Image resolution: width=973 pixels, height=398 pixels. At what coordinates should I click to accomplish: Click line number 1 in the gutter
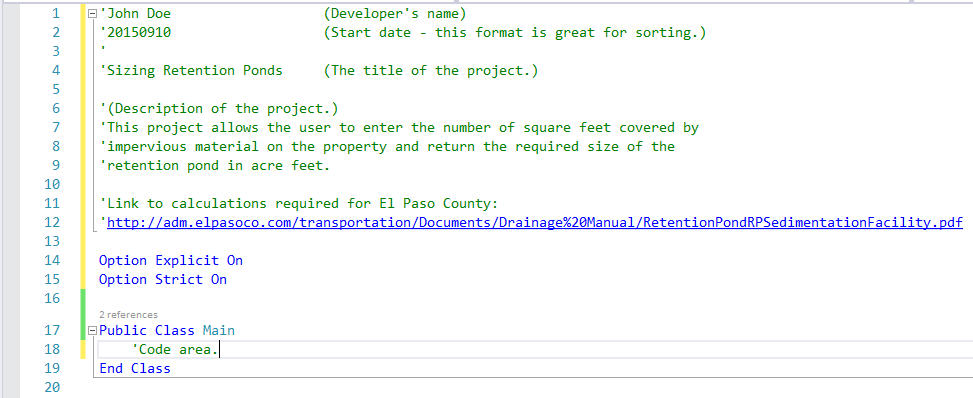point(56,14)
